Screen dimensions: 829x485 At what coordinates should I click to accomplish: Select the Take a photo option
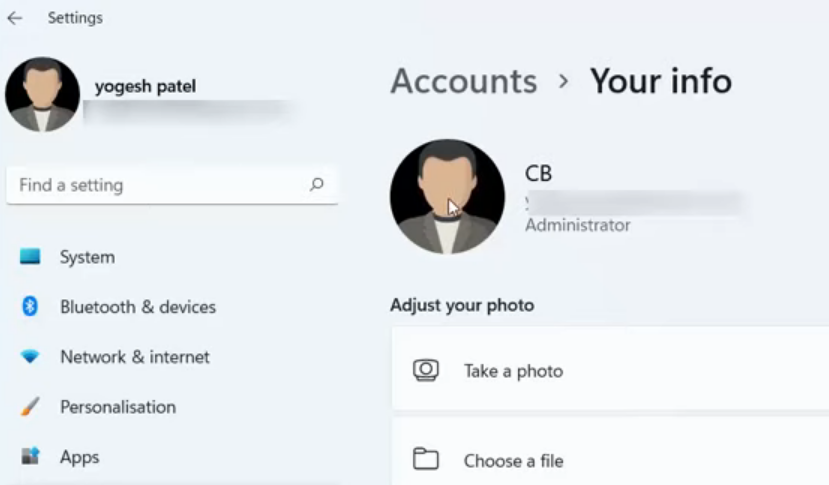point(513,371)
